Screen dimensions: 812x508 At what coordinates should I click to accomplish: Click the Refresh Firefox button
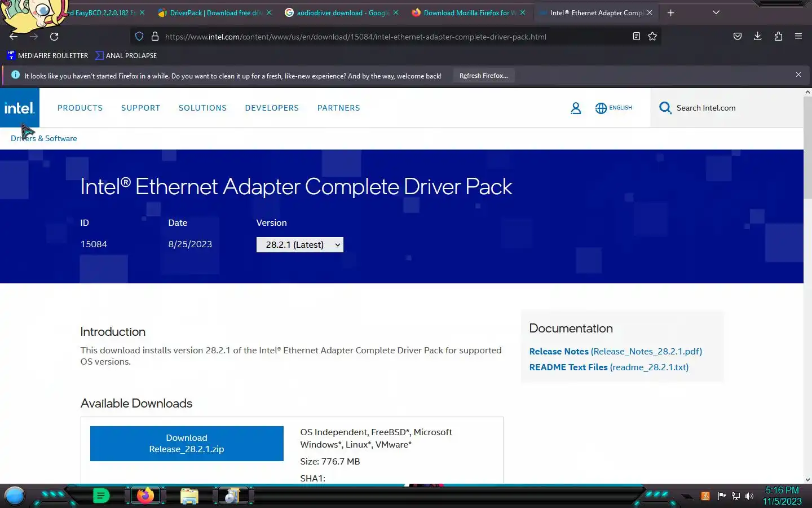pyautogui.click(x=483, y=76)
